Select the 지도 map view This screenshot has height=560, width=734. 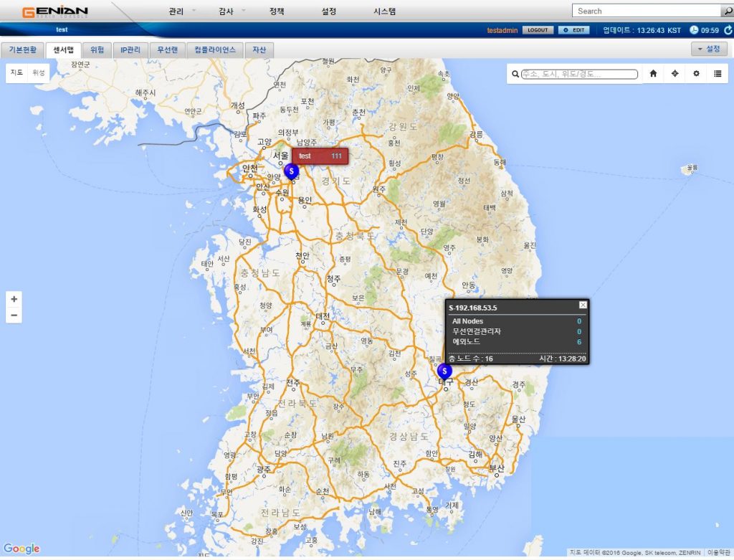coord(17,72)
